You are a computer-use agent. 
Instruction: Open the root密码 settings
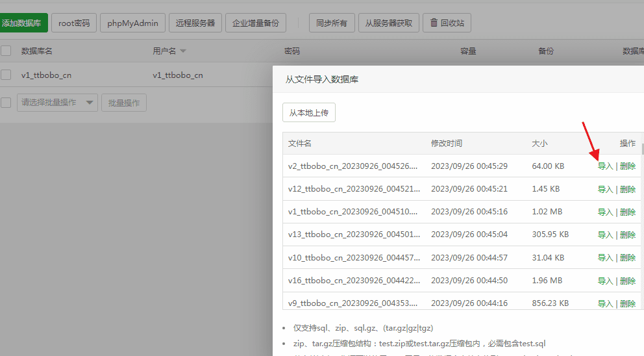point(74,23)
